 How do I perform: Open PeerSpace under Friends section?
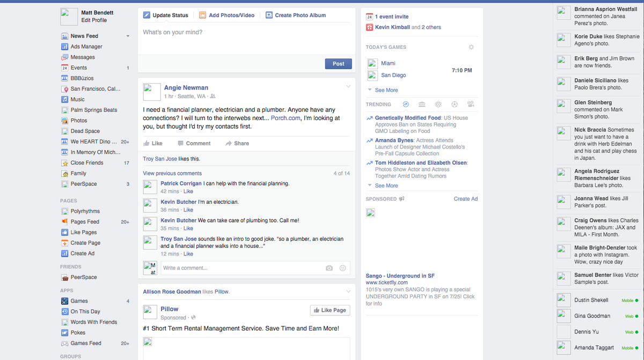[x=84, y=277]
